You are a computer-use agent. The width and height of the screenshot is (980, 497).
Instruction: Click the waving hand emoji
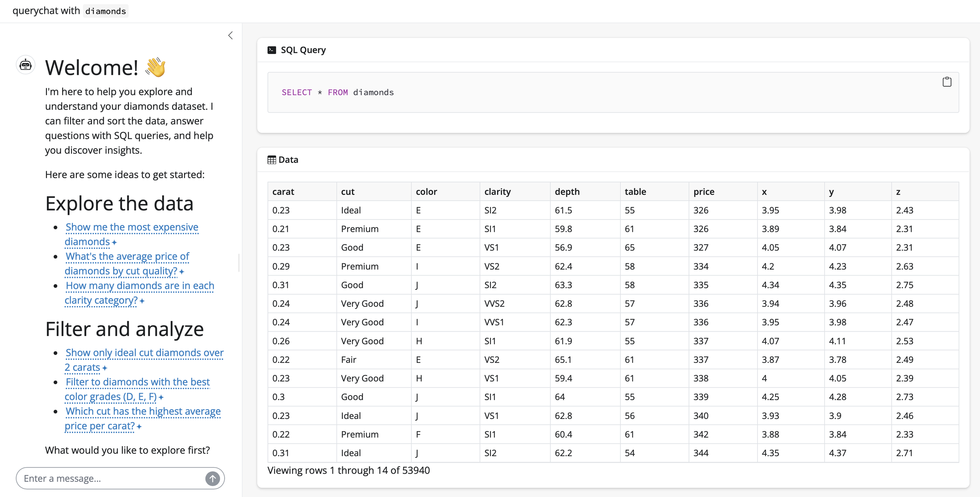pyautogui.click(x=156, y=67)
